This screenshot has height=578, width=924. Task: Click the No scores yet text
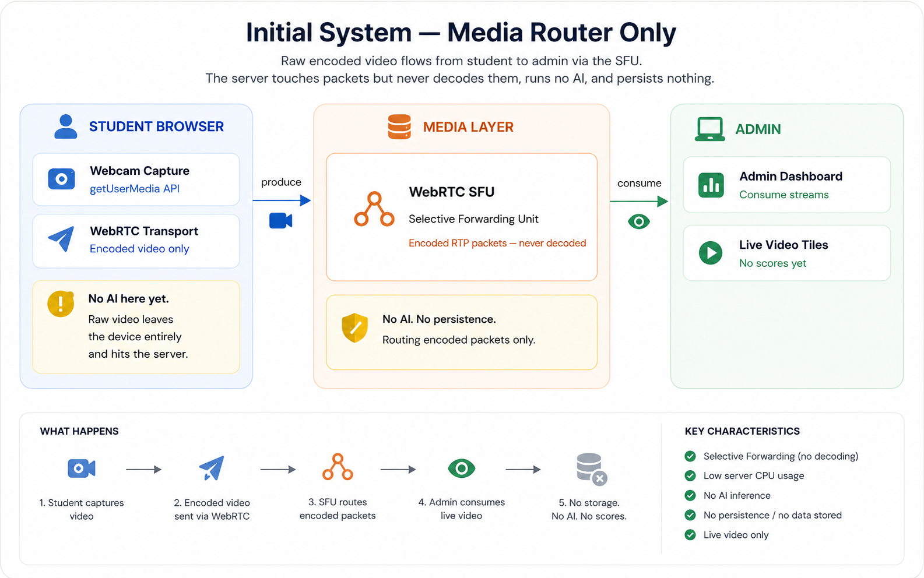pos(773,263)
